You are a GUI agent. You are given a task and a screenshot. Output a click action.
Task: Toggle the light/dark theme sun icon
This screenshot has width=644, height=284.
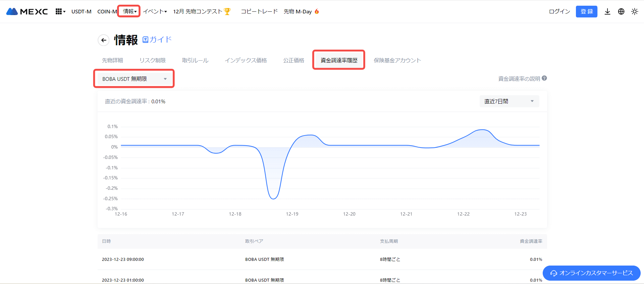click(634, 11)
